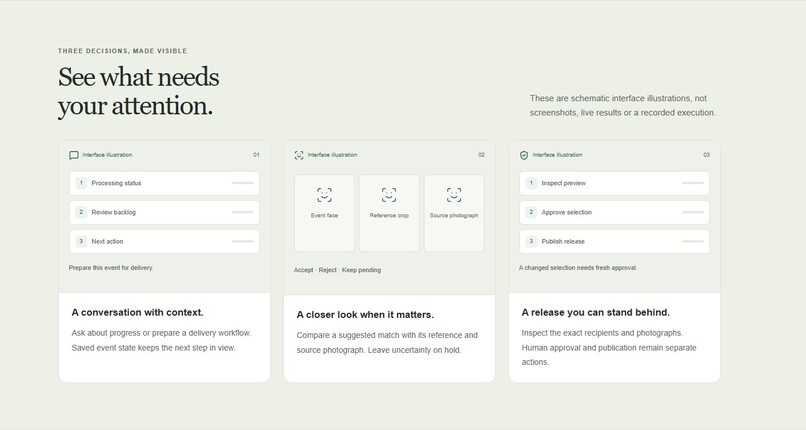Click the Keep pending option text
This screenshot has width=806, height=430.
361,270
